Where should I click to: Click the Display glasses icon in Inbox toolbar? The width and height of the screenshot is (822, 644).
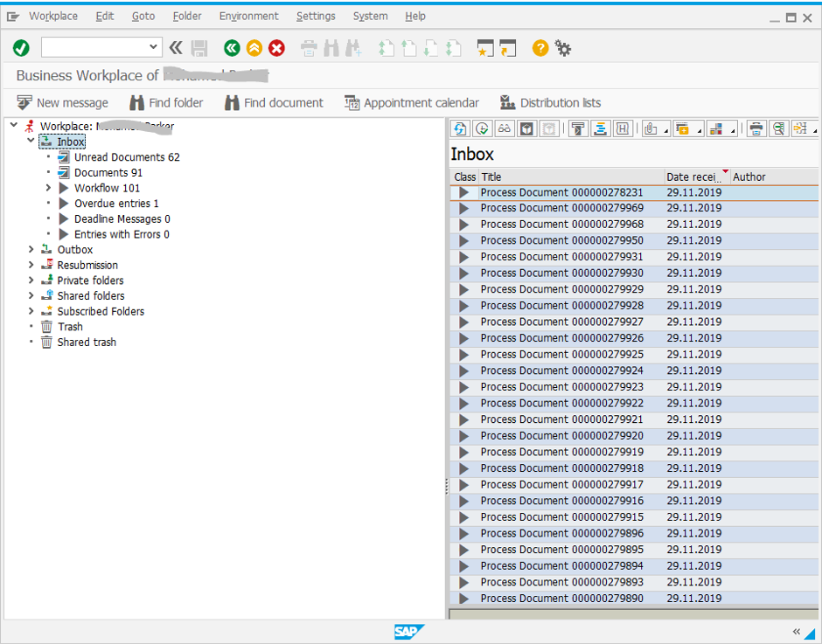coord(505,128)
